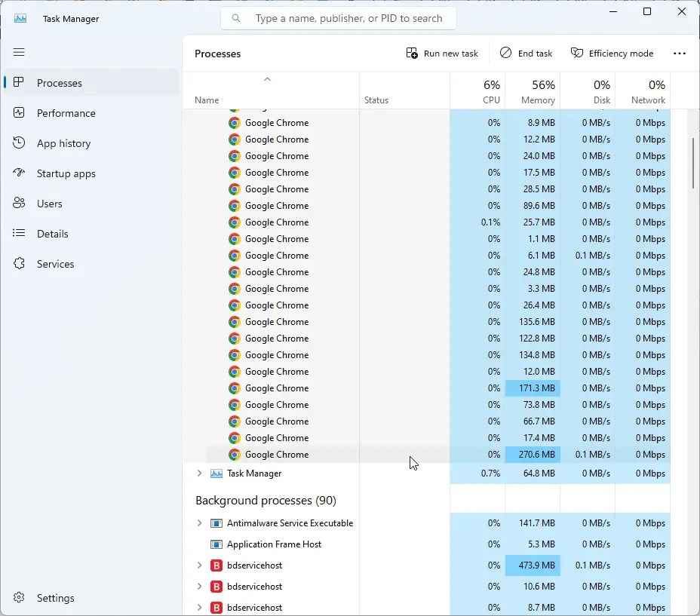This screenshot has height=616, width=700.
Task: Click red B icon of 473.9 MB bdservicehost
Action: (216, 565)
